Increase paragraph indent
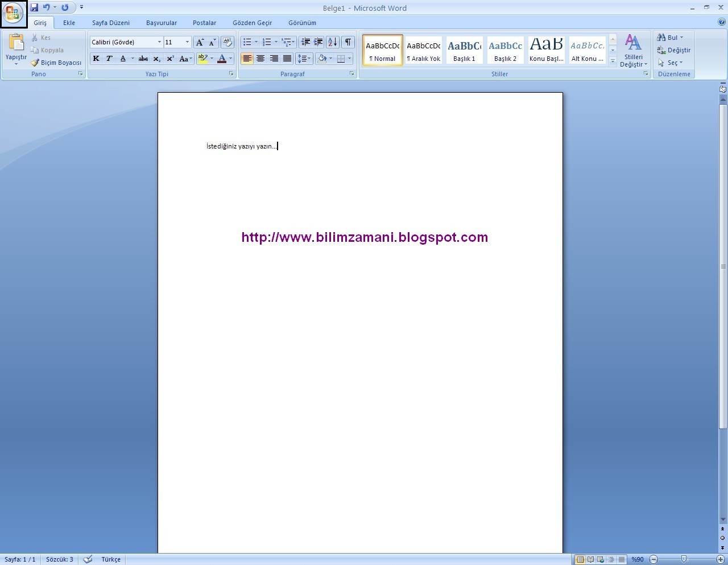Viewport: 728px width, 565px height. 318,42
